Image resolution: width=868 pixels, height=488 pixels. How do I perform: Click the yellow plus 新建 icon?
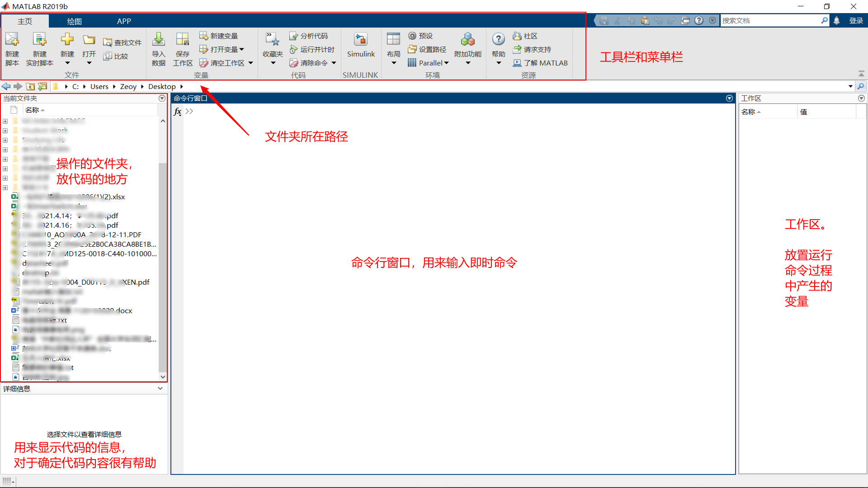67,39
